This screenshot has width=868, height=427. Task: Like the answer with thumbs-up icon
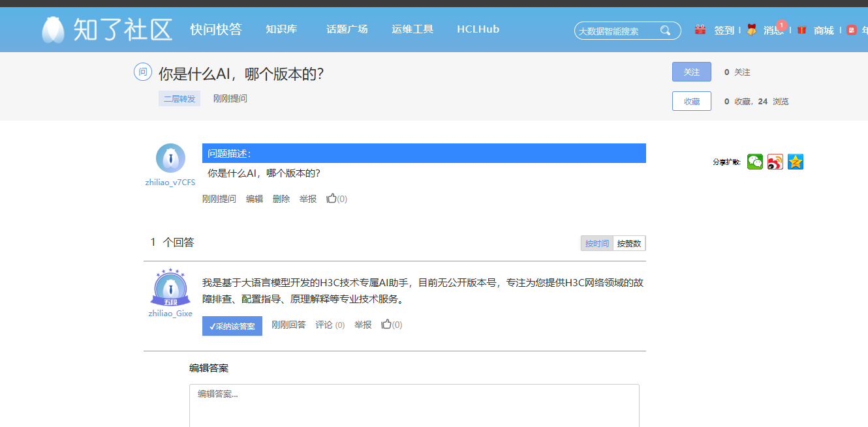(386, 324)
